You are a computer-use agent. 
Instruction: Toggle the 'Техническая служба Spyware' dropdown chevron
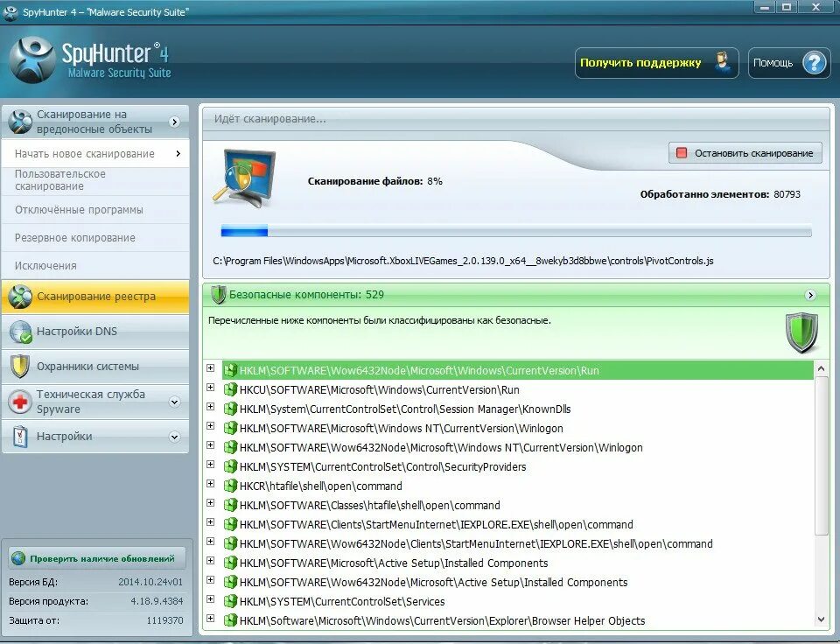(x=175, y=402)
